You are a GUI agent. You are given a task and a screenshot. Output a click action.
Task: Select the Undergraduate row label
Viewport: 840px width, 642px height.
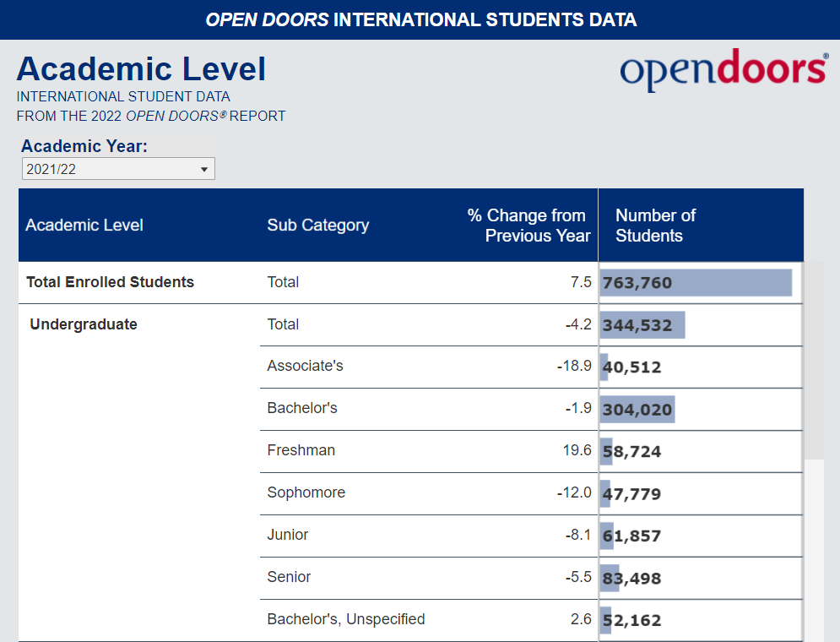click(x=84, y=324)
